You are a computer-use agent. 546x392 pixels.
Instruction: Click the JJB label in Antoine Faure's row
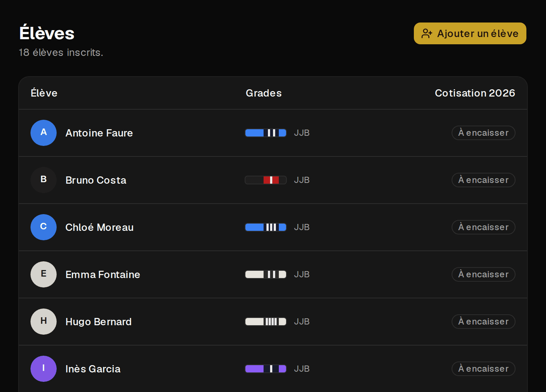tap(302, 133)
